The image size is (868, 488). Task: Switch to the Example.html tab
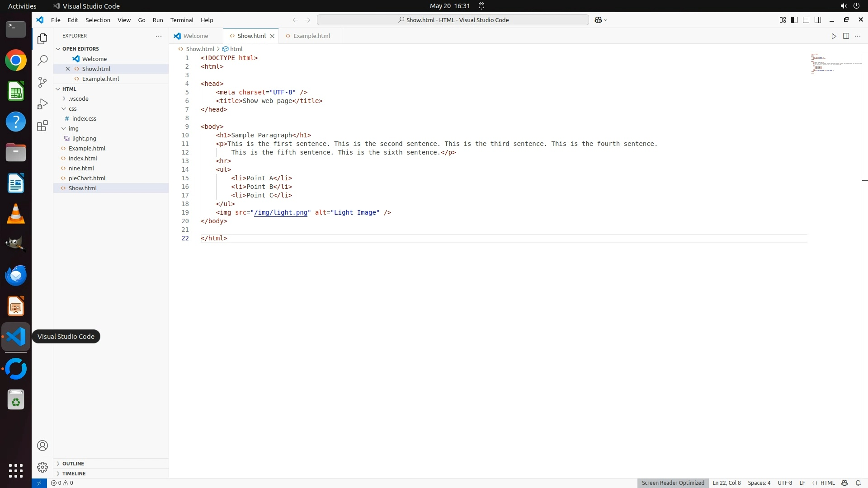(311, 36)
